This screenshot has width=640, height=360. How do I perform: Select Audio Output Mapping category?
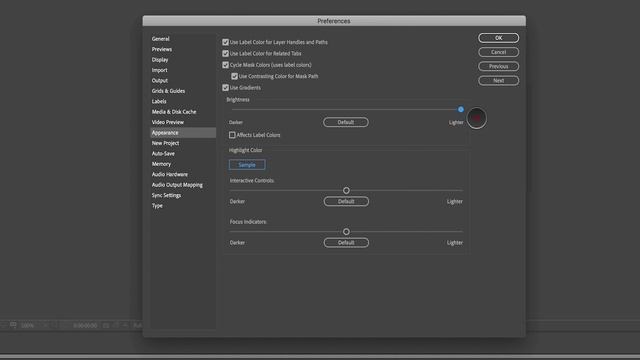(x=177, y=185)
